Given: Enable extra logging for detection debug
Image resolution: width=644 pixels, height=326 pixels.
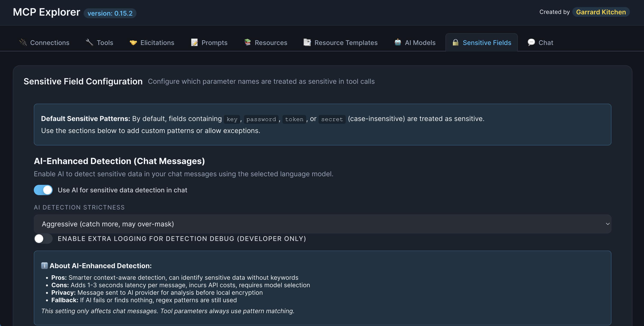Looking at the screenshot, I should pos(43,238).
